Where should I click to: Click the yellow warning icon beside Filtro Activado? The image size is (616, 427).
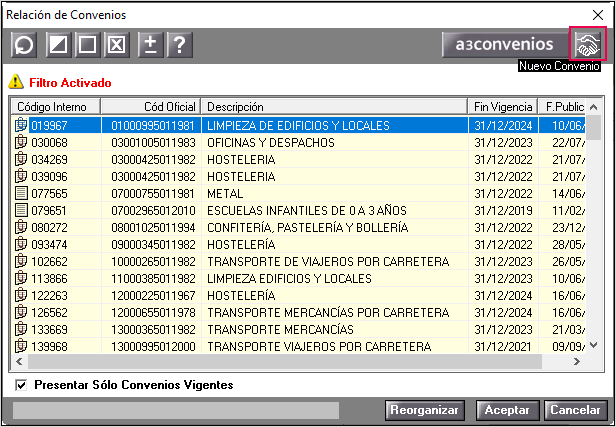[16, 81]
